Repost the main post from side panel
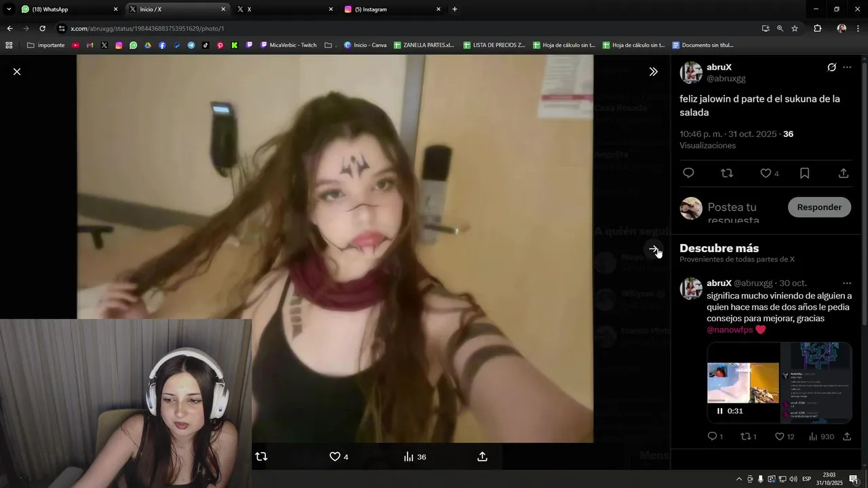This screenshot has height=488, width=868. point(727,174)
